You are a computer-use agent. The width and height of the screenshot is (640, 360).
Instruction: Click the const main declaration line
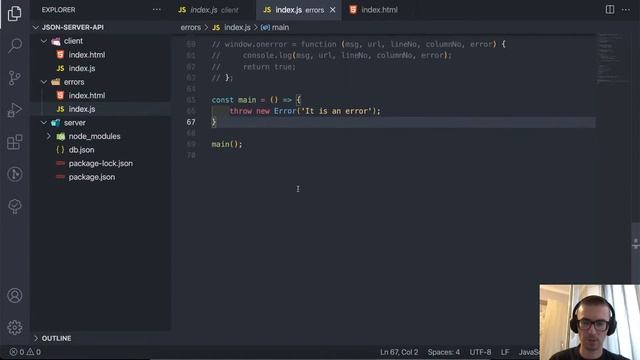[256, 100]
